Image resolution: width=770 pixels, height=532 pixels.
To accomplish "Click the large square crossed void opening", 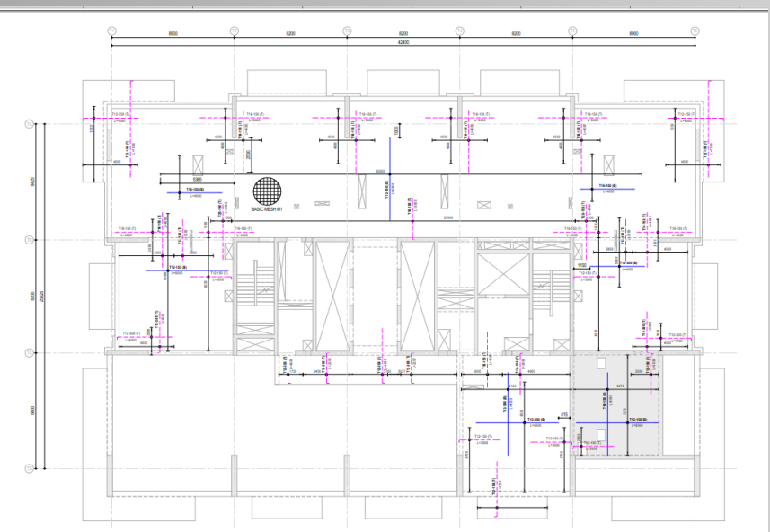I will tap(503, 274).
